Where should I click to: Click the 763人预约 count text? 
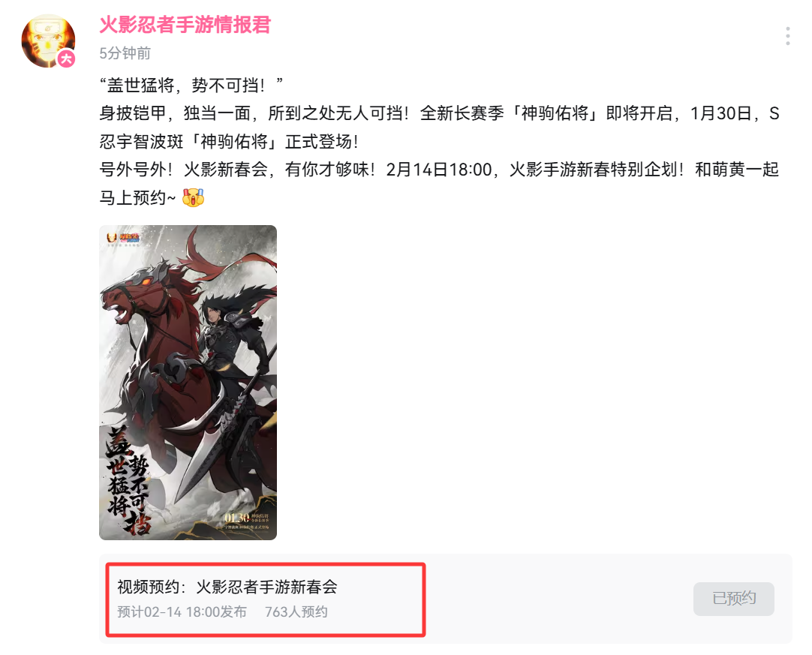click(x=296, y=612)
